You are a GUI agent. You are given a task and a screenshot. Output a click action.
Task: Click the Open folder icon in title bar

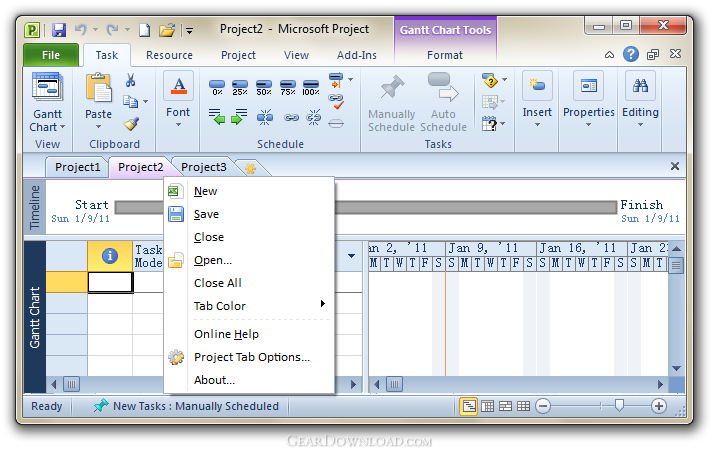(167, 30)
